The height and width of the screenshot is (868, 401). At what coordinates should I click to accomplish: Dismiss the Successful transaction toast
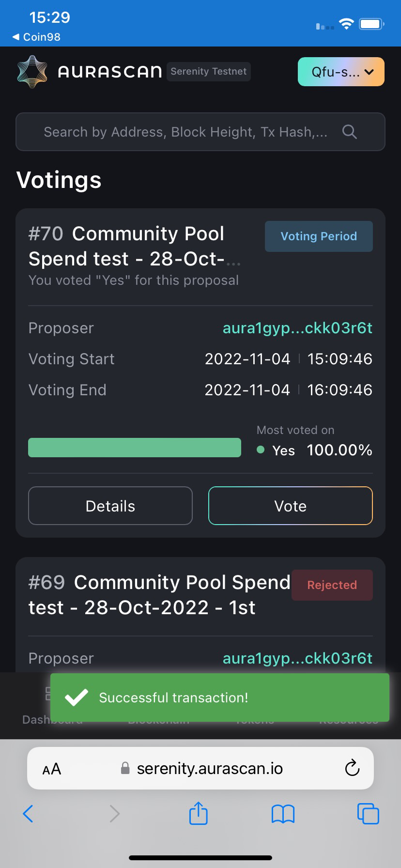tap(220, 697)
